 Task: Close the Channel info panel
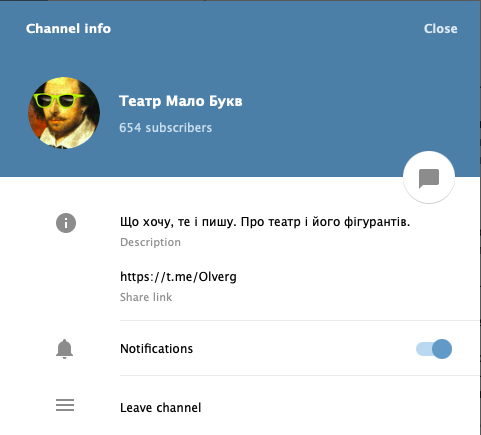coord(440,29)
